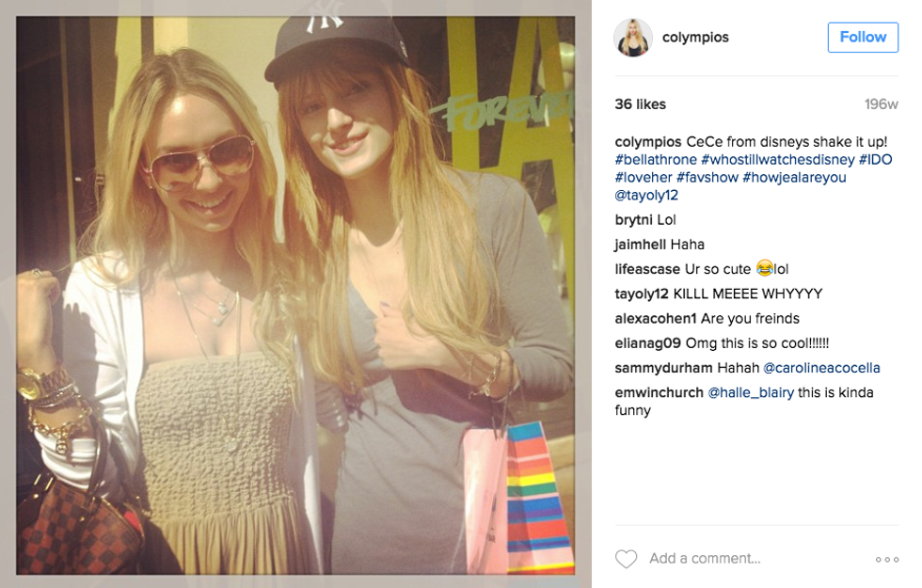922x588 pixels.
Task: Tap the heart like icon
Action: point(626,559)
